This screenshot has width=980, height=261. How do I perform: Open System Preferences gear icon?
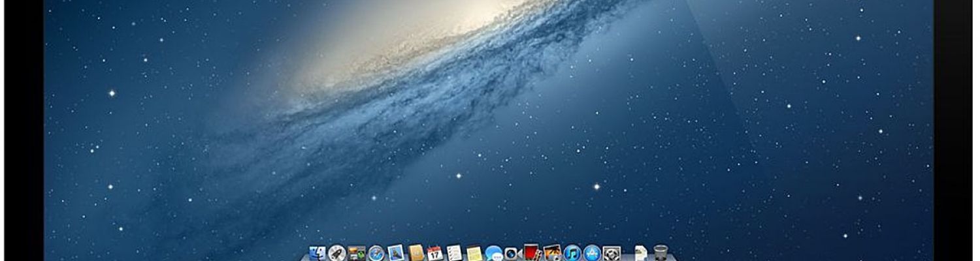click(612, 253)
